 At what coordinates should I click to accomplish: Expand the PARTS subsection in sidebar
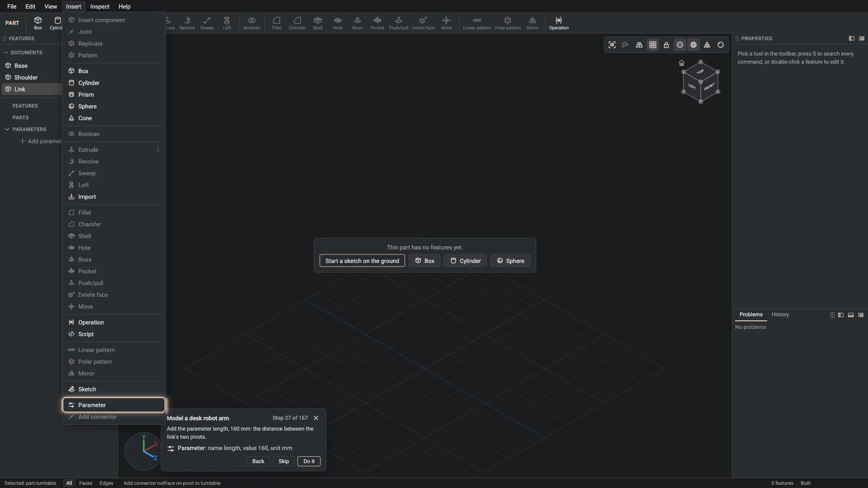pyautogui.click(x=20, y=117)
